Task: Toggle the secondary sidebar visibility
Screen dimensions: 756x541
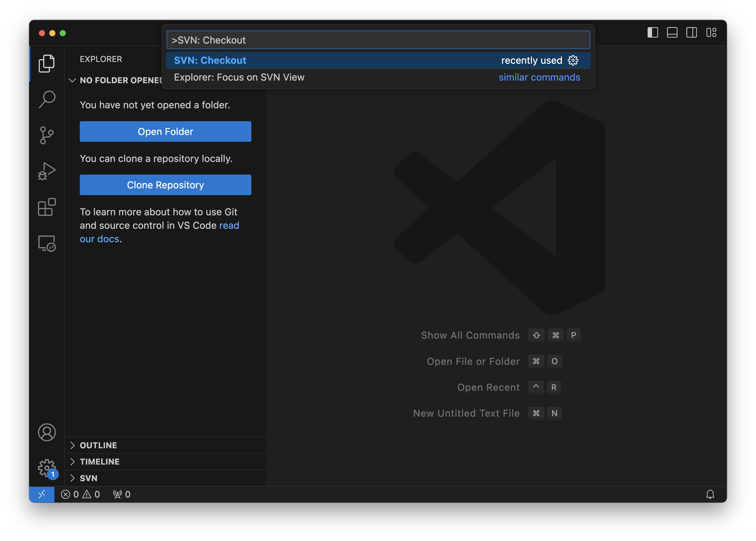Action: tap(692, 32)
